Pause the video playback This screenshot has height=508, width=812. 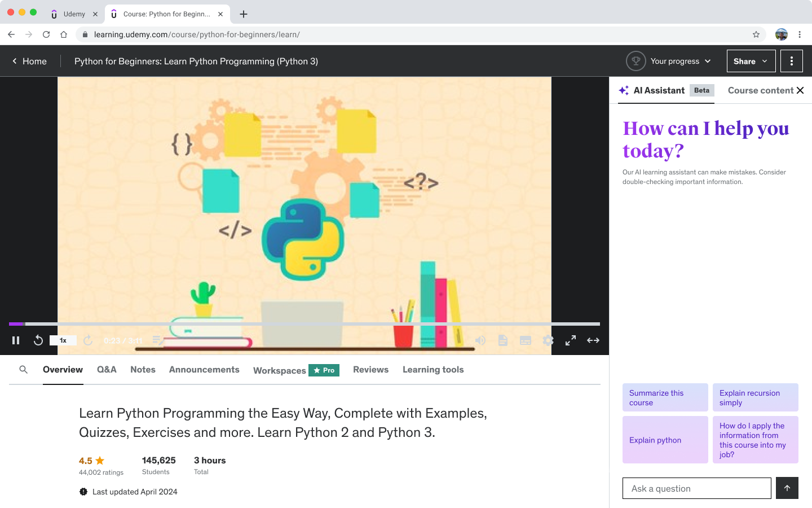[16, 340]
